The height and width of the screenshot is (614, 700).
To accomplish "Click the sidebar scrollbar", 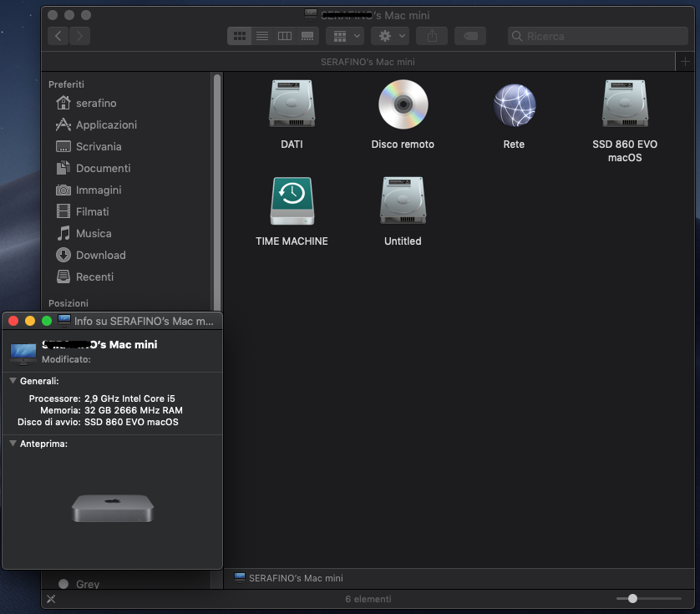I will click(x=217, y=192).
